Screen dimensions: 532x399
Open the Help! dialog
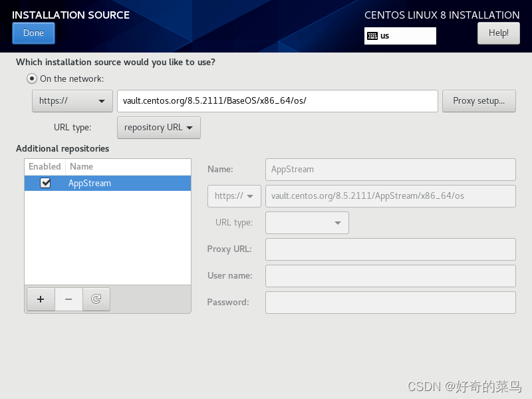(498, 33)
